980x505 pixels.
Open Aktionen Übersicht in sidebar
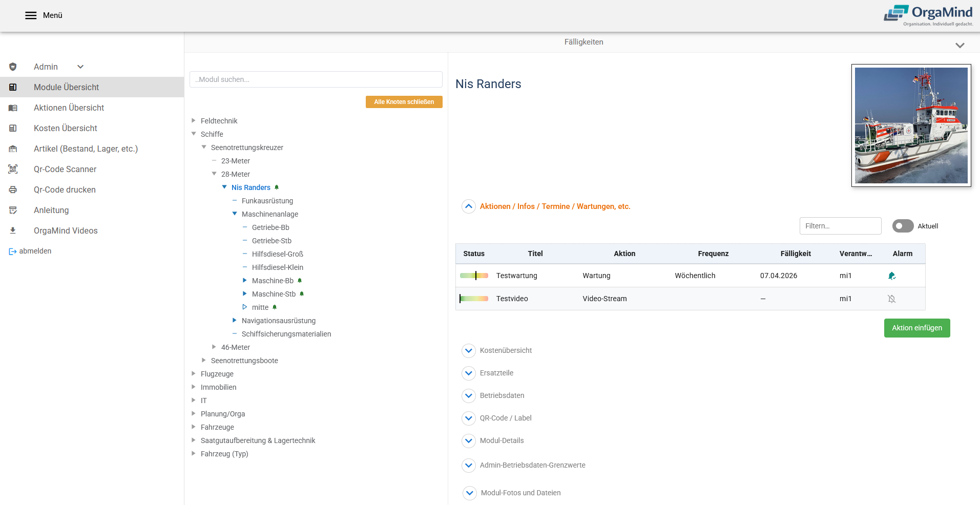69,108
